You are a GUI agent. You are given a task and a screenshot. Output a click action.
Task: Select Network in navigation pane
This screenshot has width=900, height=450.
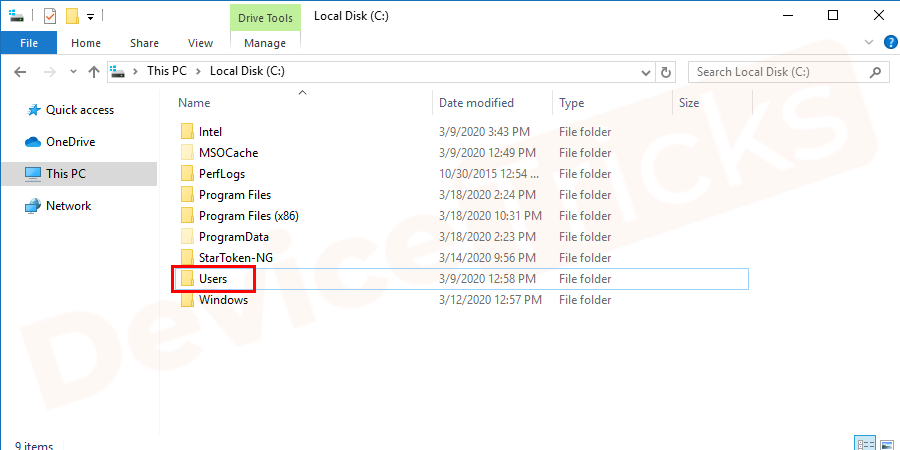pyautogui.click(x=68, y=205)
